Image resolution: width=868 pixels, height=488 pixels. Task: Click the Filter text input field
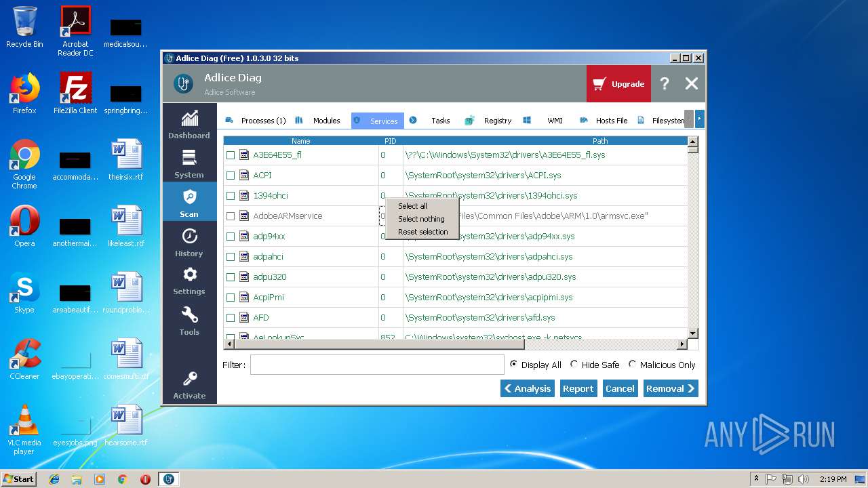click(377, 365)
